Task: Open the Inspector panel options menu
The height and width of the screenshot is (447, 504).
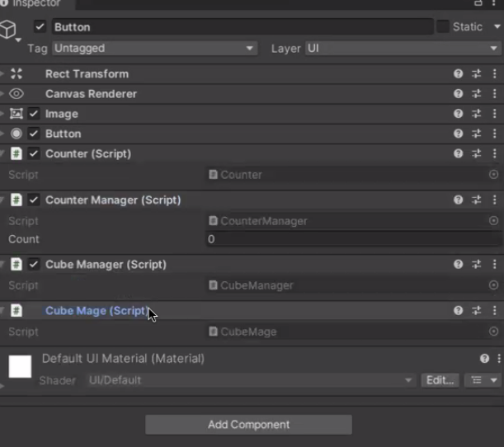Action: [x=494, y=3]
